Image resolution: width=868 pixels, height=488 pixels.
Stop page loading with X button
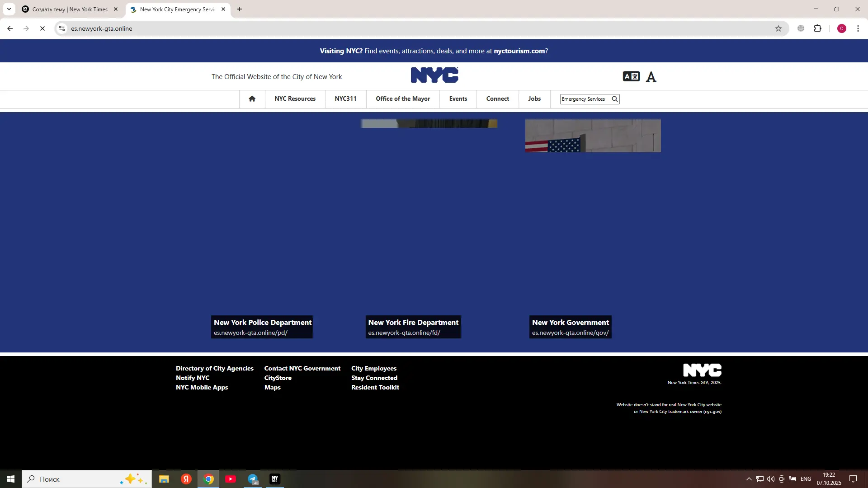pyautogui.click(x=42, y=28)
